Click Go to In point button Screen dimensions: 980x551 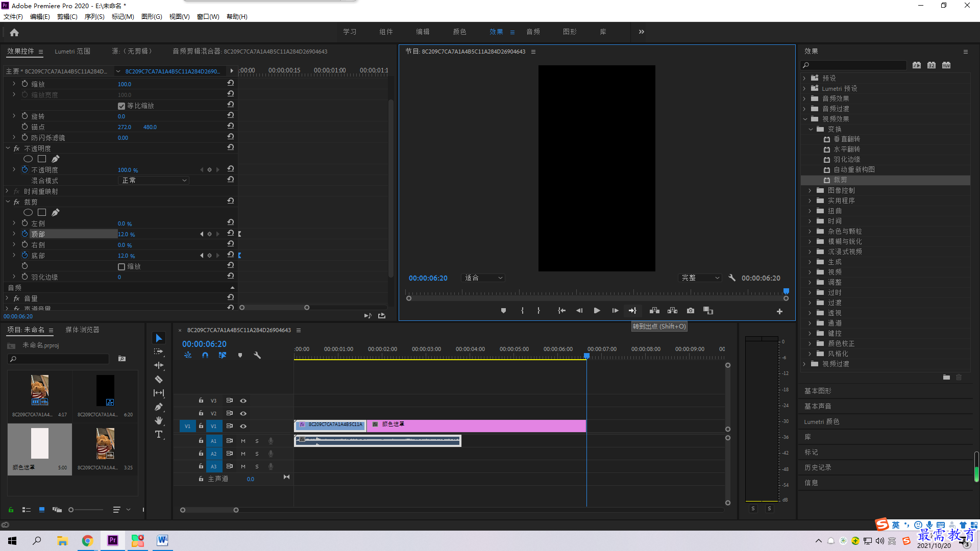click(x=561, y=311)
